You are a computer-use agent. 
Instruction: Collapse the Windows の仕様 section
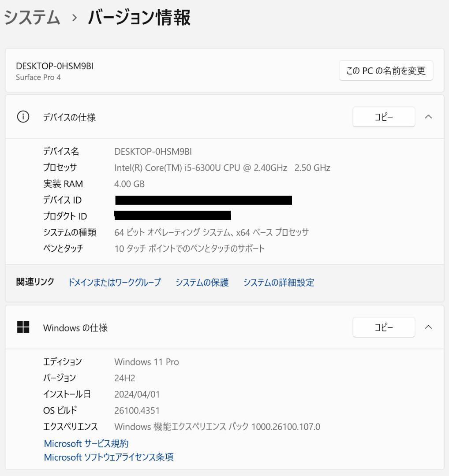pos(428,327)
